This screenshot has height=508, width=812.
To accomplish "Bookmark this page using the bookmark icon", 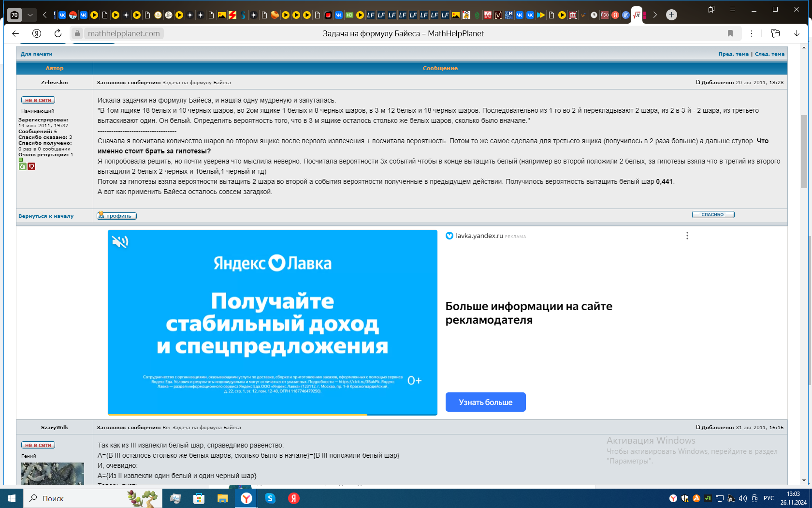I will 730,33.
